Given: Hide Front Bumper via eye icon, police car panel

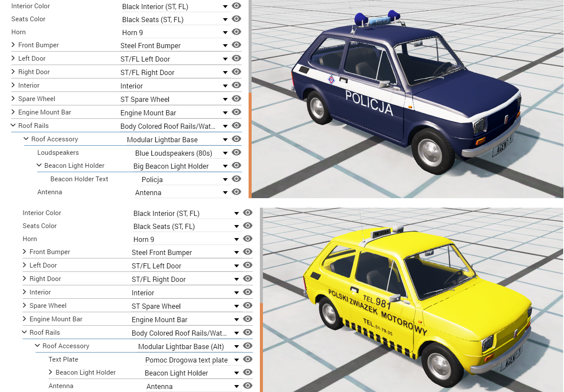Looking at the screenshot, I should click(x=236, y=45).
